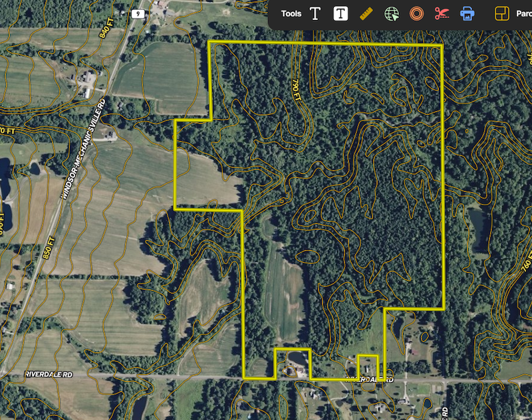This screenshot has width=532, height=420.
Task: Select the boxed text label tool
Action: (341, 13)
